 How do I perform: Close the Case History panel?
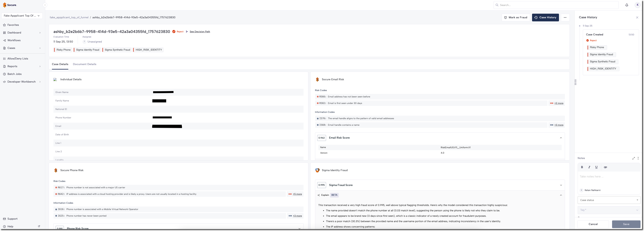[x=637, y=18]
